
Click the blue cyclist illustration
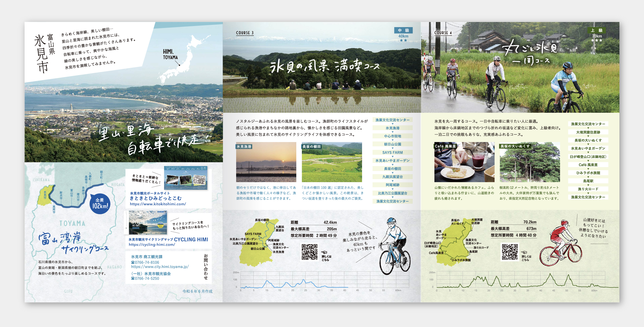(394, 246)
